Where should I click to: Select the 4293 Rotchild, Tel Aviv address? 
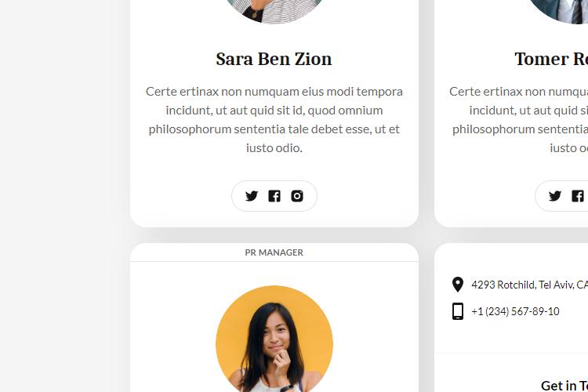pyautogui.click(x=529, y=285)
